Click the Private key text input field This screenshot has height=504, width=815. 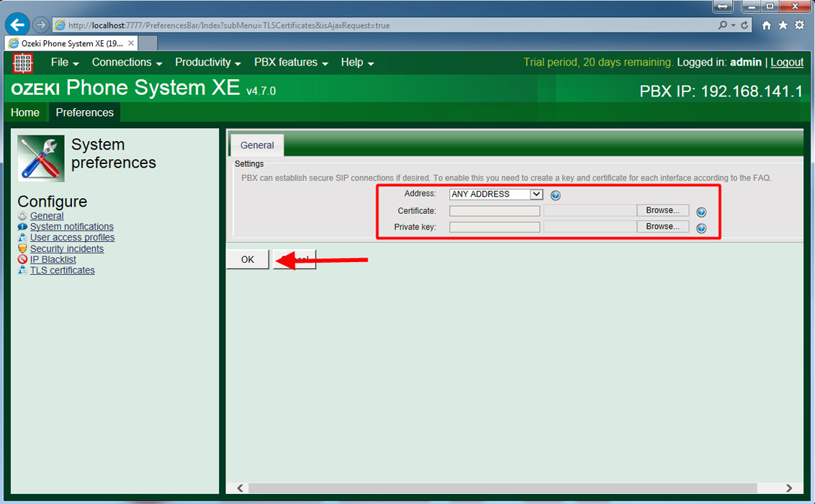coord(495,227)
